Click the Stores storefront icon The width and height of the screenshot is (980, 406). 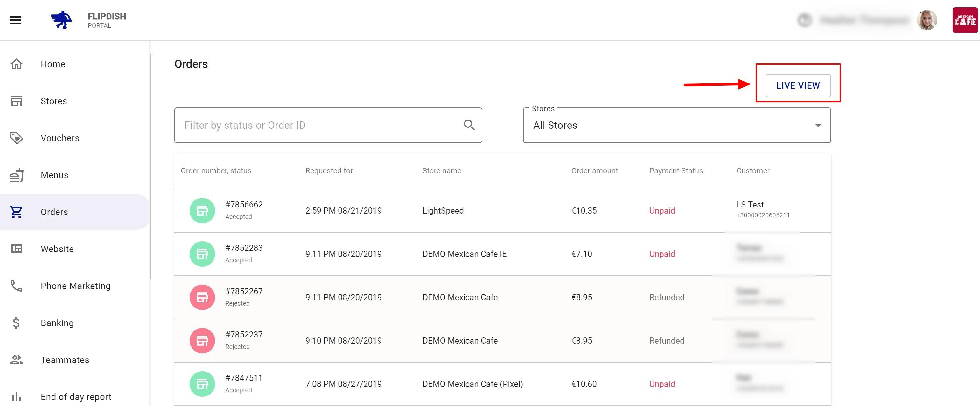[16, 101]
